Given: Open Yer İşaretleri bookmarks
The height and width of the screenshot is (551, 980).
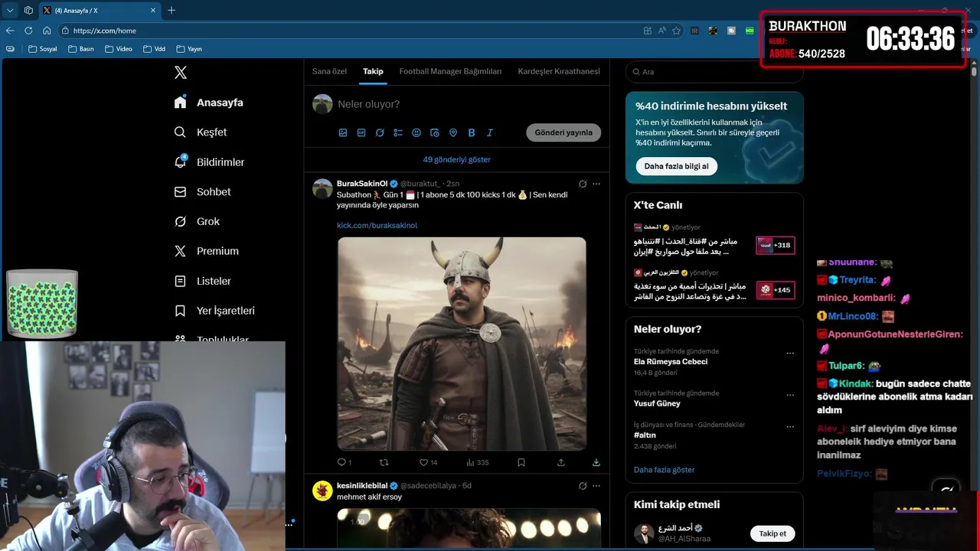Looking at the screenshot, I should 214,311.
